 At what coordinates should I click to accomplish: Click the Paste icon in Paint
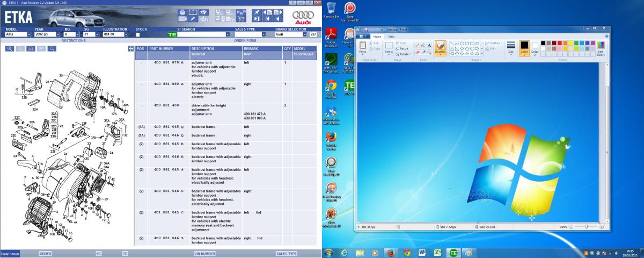363,45
